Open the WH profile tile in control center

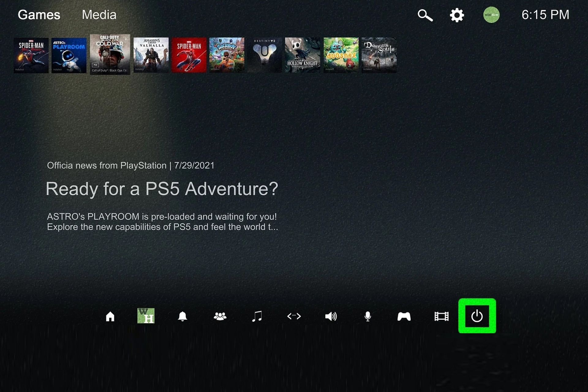(x=146, y=316)
